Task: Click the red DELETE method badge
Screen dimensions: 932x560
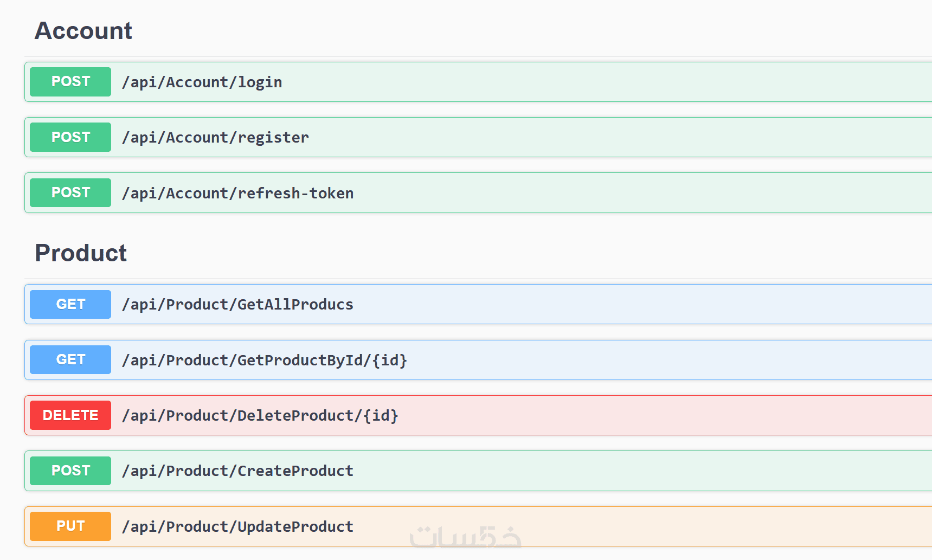Action: pyautogui.click(x=70, y=415)
